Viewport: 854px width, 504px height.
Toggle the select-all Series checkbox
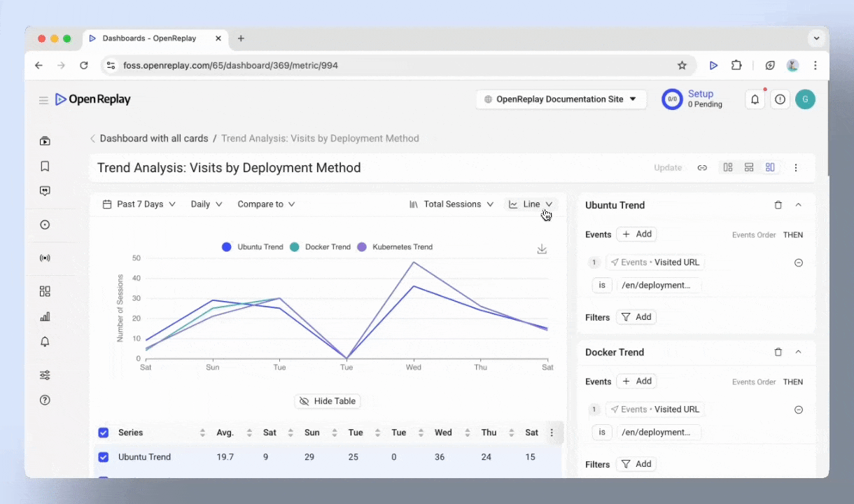pyautogui.click(x=104, y=433)
